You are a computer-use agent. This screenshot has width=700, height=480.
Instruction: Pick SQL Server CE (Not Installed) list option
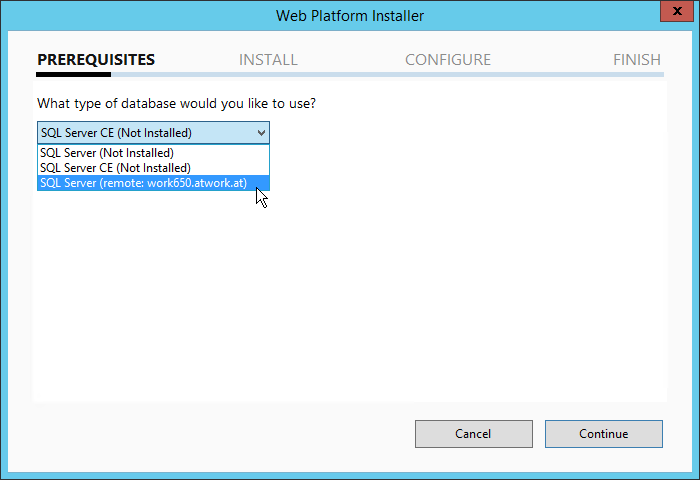[115, 168]
